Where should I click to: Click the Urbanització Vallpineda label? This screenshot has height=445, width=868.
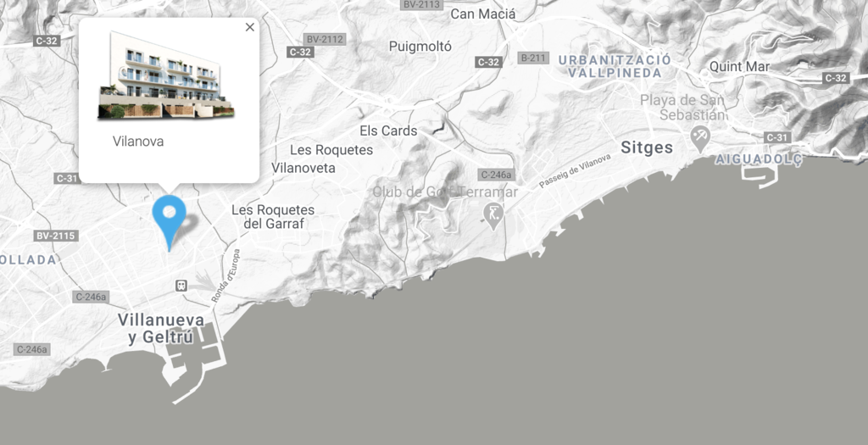coord(615,66)
